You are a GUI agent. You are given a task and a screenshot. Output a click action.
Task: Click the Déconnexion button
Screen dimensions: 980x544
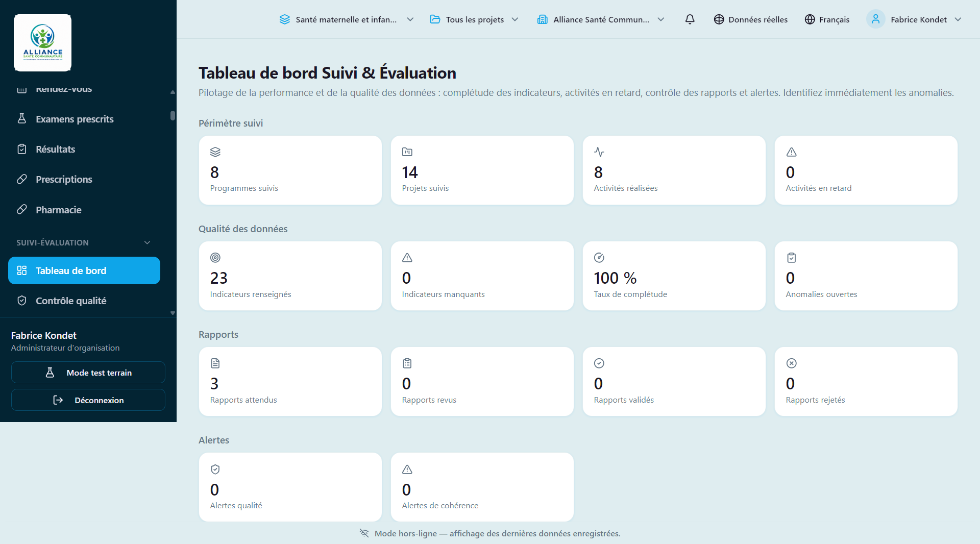coord(88,400)
